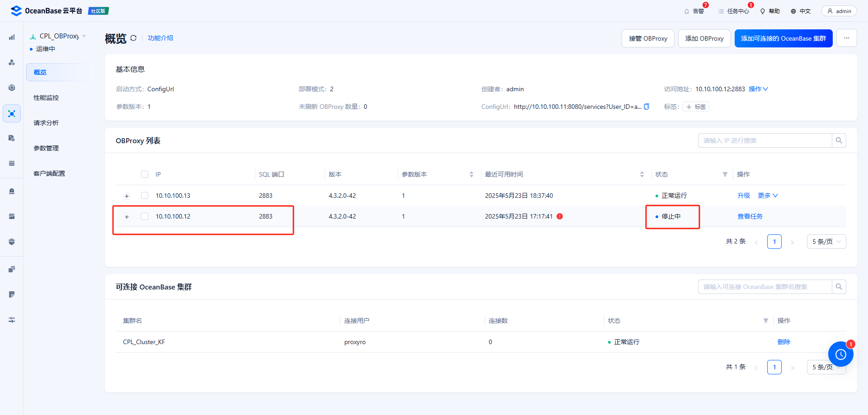The height and width of the screenshot is (415, 868).
Task: Select page 1 in OBProxy list pagination
Action: (774, 242)
